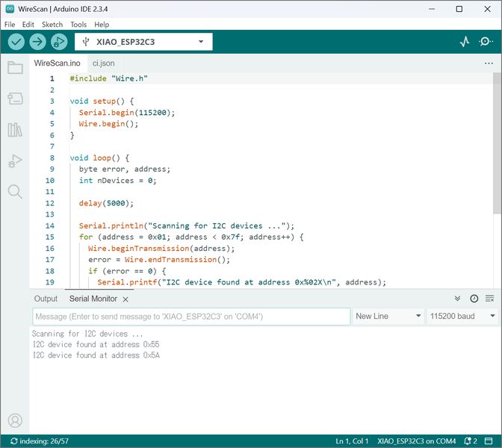
Task: Switch to the WireScan.ino tab
Action: tap(58, 63)
